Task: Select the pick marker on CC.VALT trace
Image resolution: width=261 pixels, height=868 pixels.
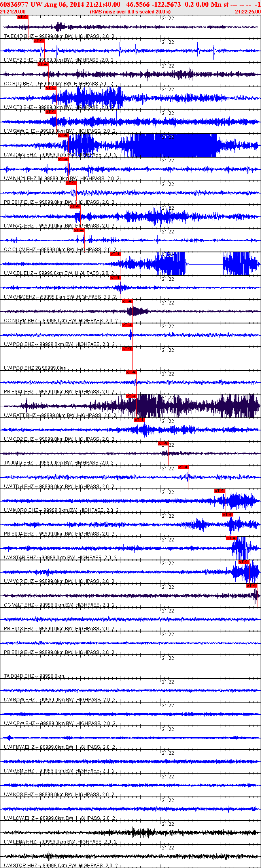Action: pyautogui.click(x=252, y=586)
